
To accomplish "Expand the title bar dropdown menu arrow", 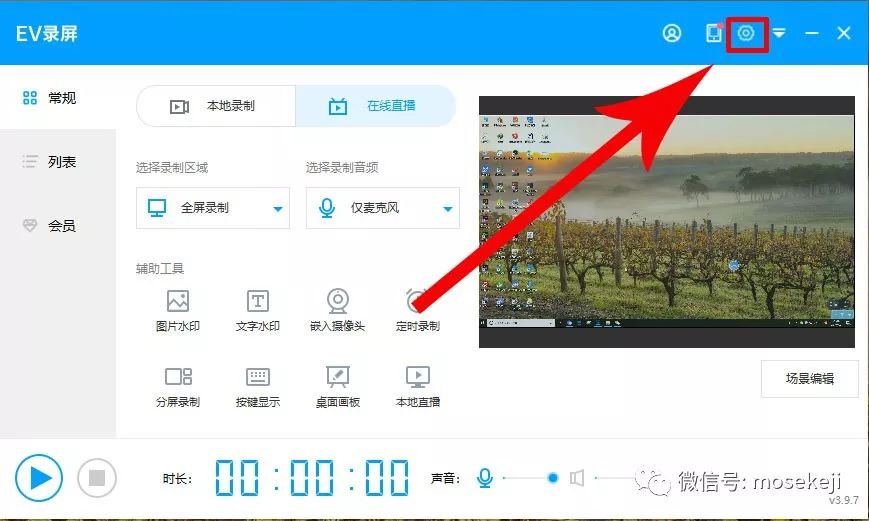I will pos(779,33).
